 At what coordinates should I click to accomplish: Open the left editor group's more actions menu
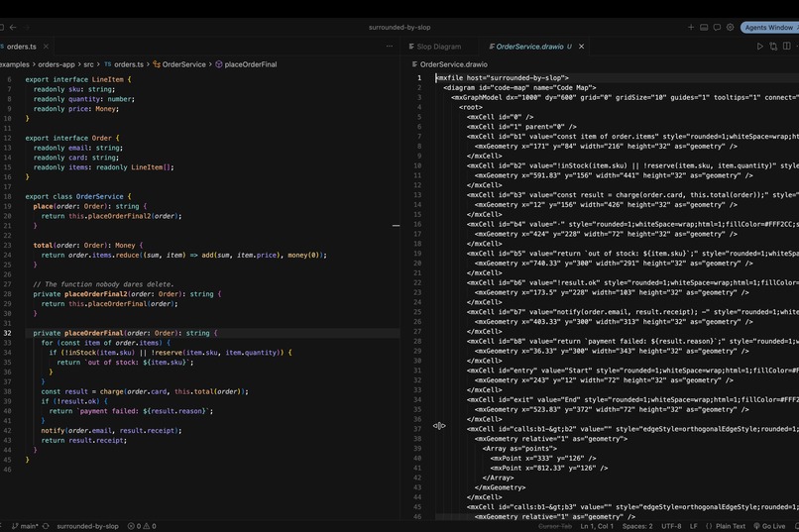[390, 47]
